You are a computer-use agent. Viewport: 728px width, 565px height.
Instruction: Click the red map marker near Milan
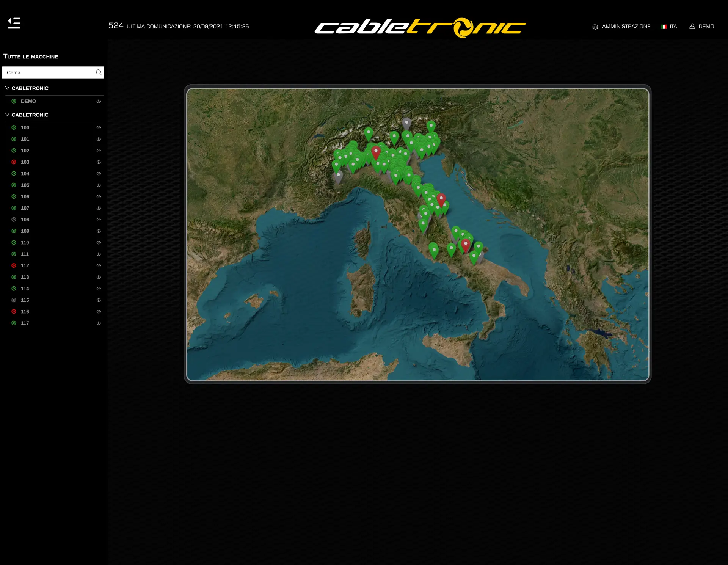pyautogui.click(x=376, y=152)
